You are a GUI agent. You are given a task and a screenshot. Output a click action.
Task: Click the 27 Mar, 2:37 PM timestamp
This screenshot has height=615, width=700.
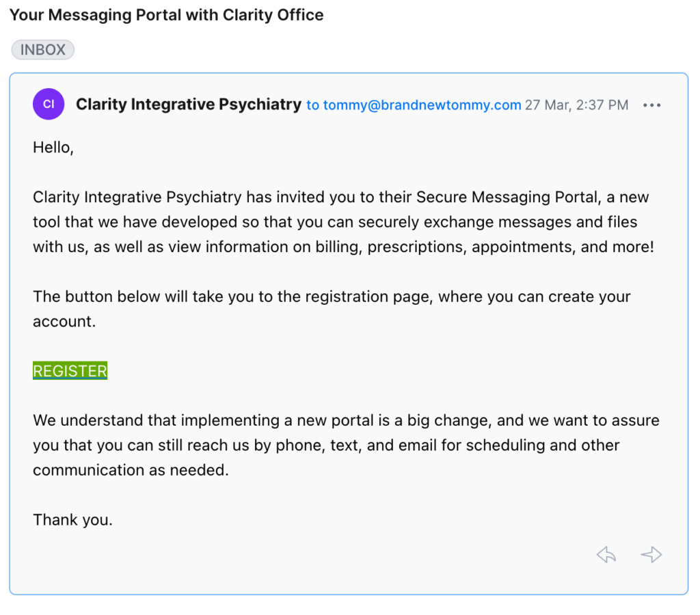pyautogui.click(x=576, y=105)
